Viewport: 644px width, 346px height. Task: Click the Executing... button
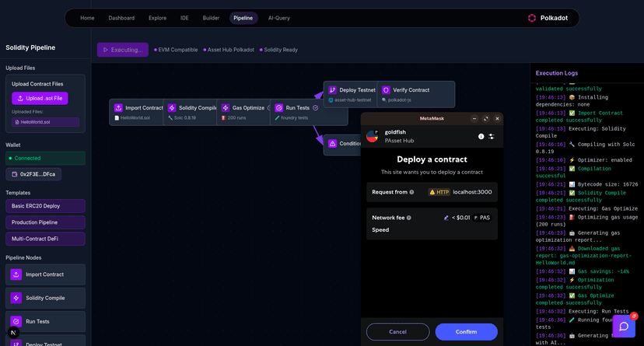click(x=123, y=50)
